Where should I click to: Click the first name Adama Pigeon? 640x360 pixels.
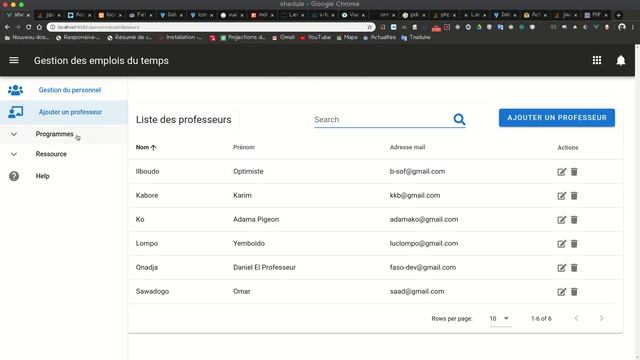click(256, 220)
